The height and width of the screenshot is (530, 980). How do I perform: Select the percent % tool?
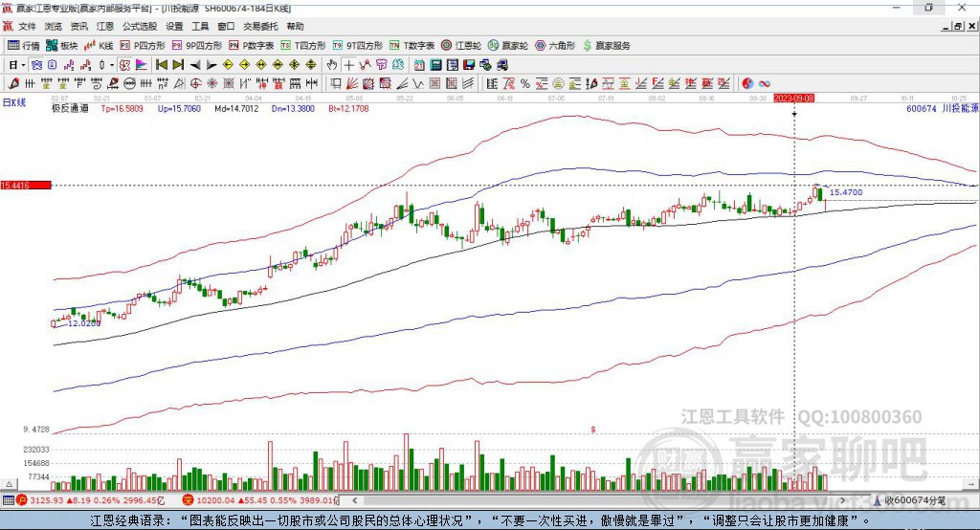[x=525, y=84]
